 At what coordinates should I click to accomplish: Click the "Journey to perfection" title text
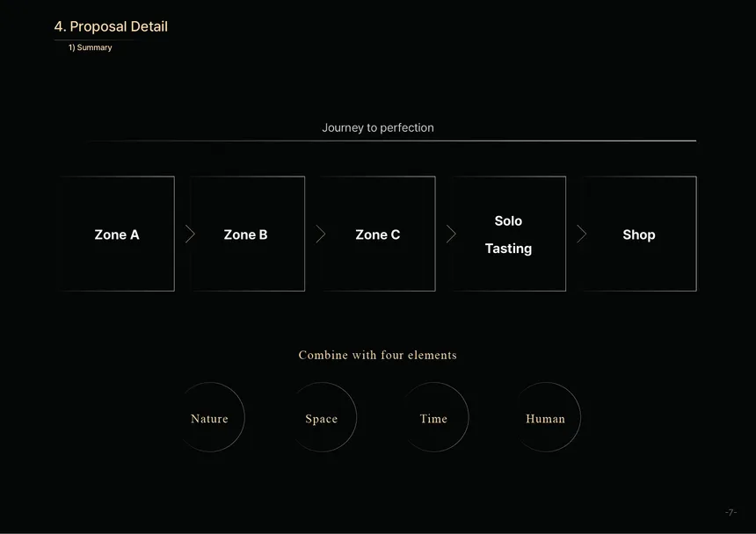click(x=378, y=127)
